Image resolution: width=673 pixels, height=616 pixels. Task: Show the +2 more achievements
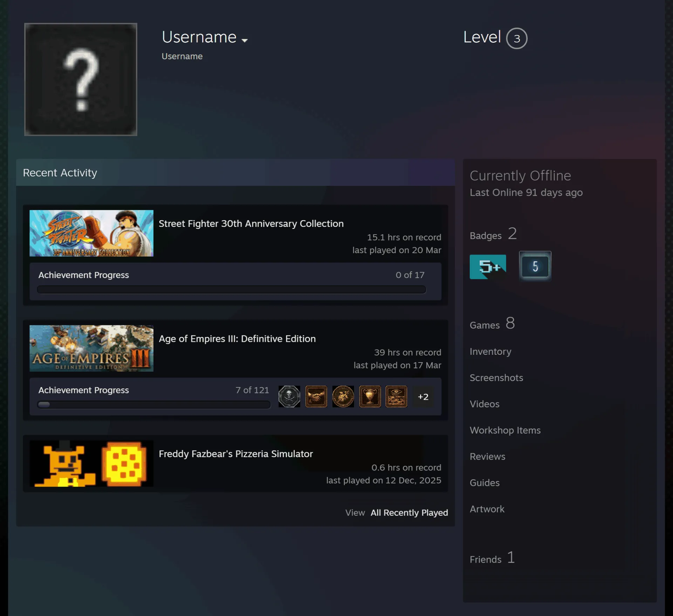[x=423, y=397]
